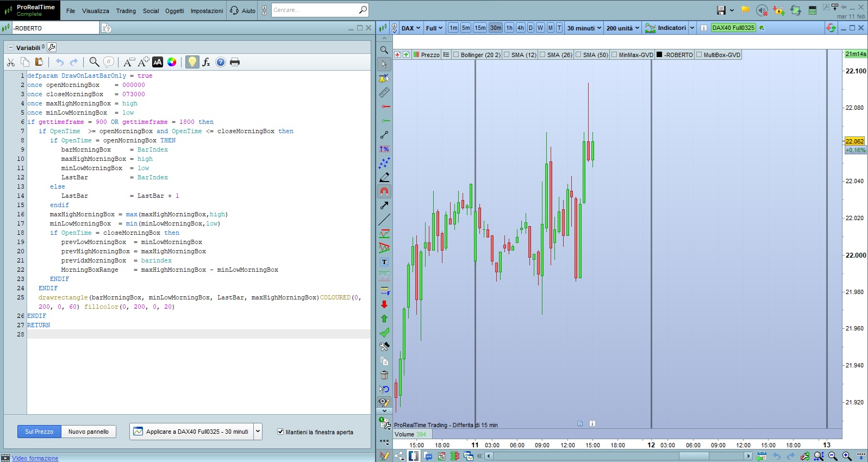This screenshot has width=868, height=462.
Task: Open the fx function library
Action: 206,62
